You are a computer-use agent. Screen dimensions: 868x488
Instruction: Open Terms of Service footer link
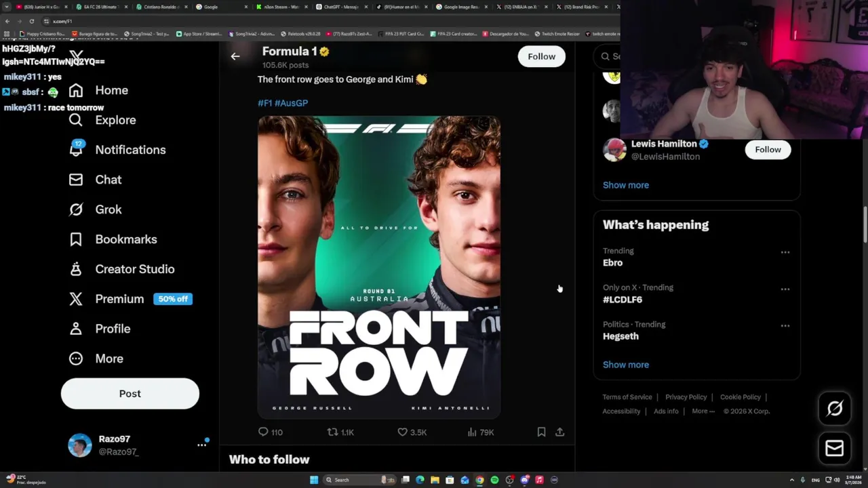click(627, 397)
